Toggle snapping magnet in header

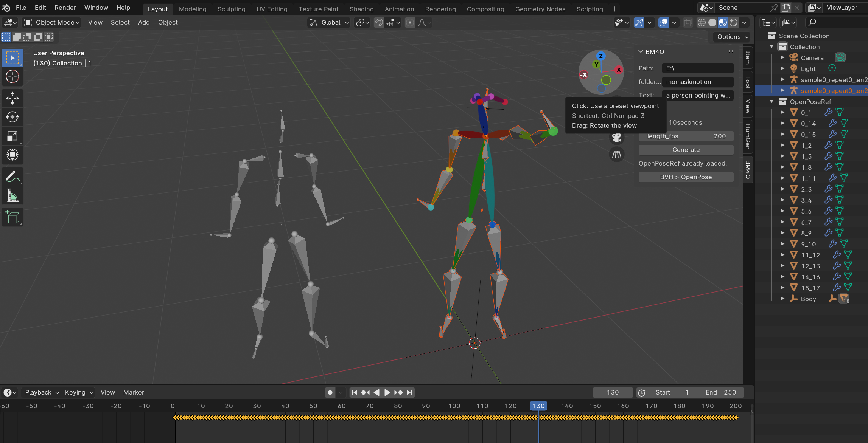pyautogui.click(x=379, y=23)
